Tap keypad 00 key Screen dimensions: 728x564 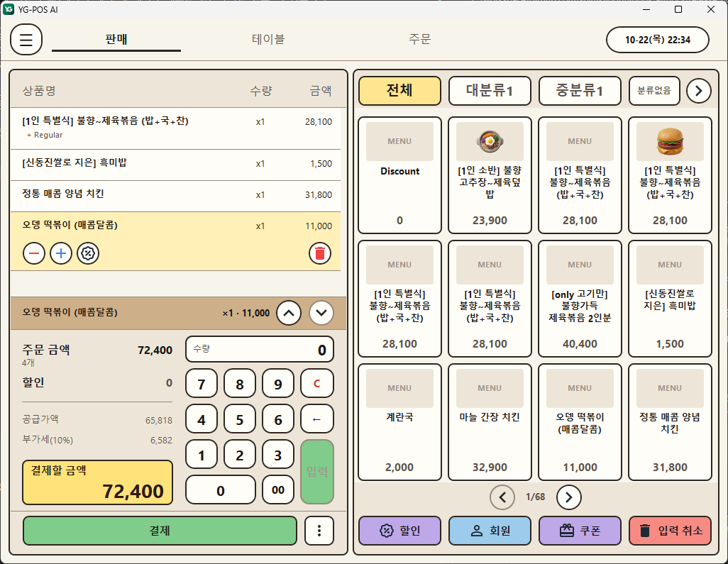[x=278, y=490]
